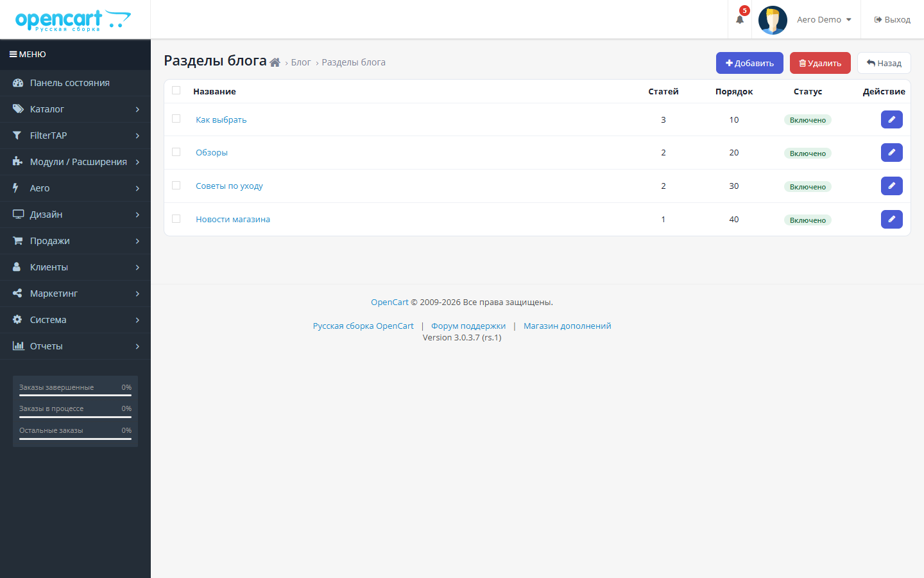Click the Каталог tags icon

click(18, 109)
